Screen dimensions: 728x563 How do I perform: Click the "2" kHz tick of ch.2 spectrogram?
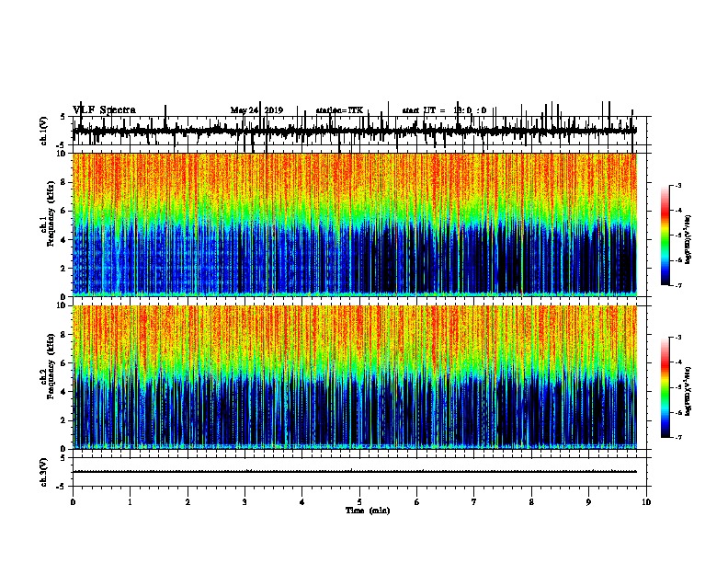pyautogui.click(x=64, y=420)
